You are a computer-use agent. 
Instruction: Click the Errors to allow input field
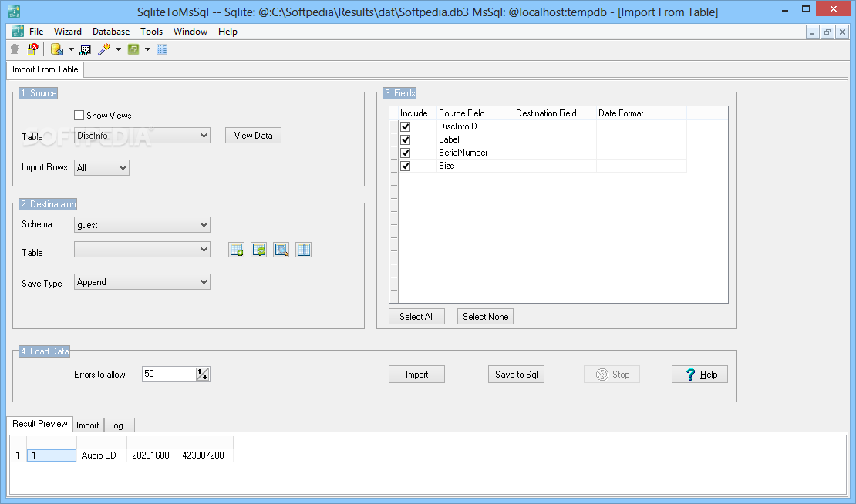(169, 374)
